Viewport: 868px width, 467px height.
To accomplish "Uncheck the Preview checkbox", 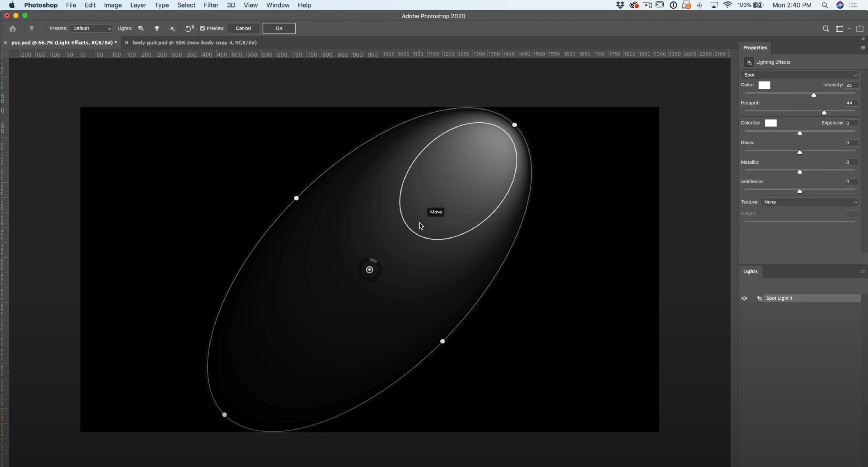I will [x=203, y=29].
